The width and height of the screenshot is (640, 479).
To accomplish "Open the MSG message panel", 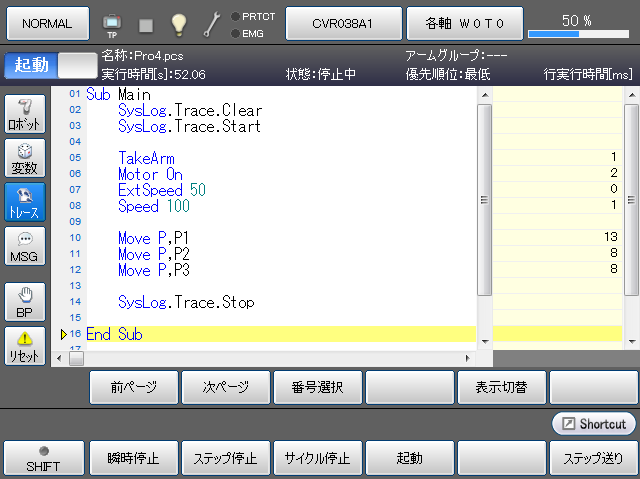I will click(25, 247).
